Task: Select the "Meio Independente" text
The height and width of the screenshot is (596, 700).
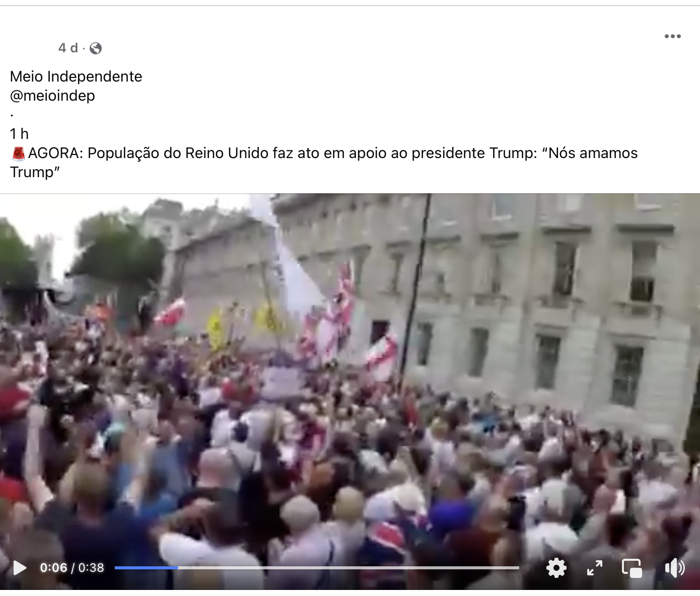Action: 76,77
